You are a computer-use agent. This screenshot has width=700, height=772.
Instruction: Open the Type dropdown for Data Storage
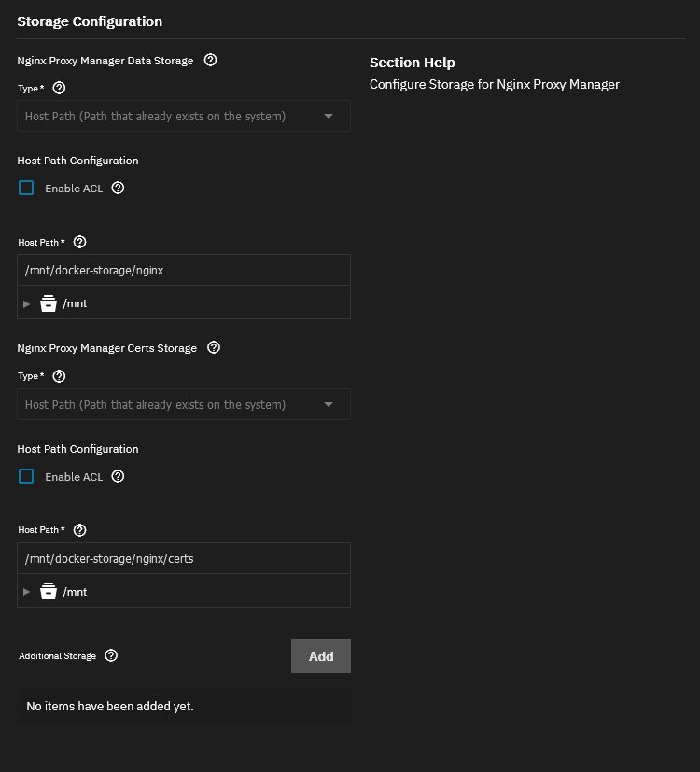pyautogui.click(x=183, y=117)
